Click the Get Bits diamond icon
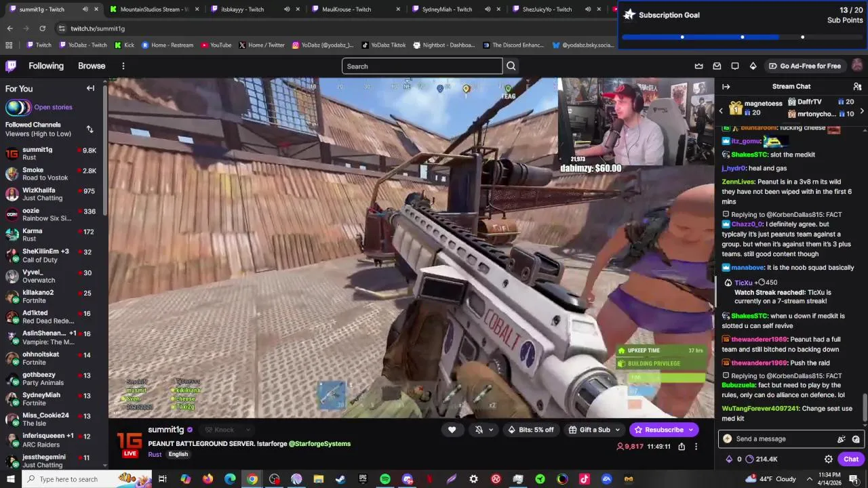868x488 pixels. tap(753, 66)
